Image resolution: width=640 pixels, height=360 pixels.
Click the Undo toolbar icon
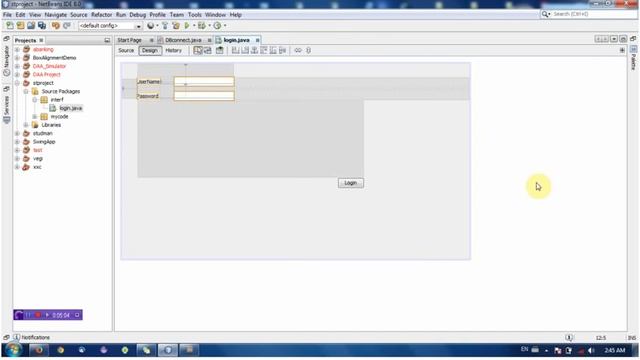(56, 25)
